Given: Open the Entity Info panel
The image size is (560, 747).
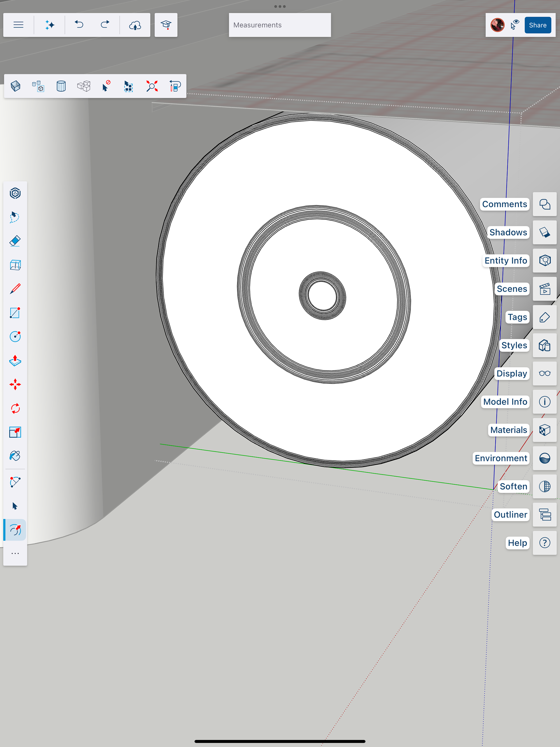Looking at the screenshot, I should tap(545, 261).
